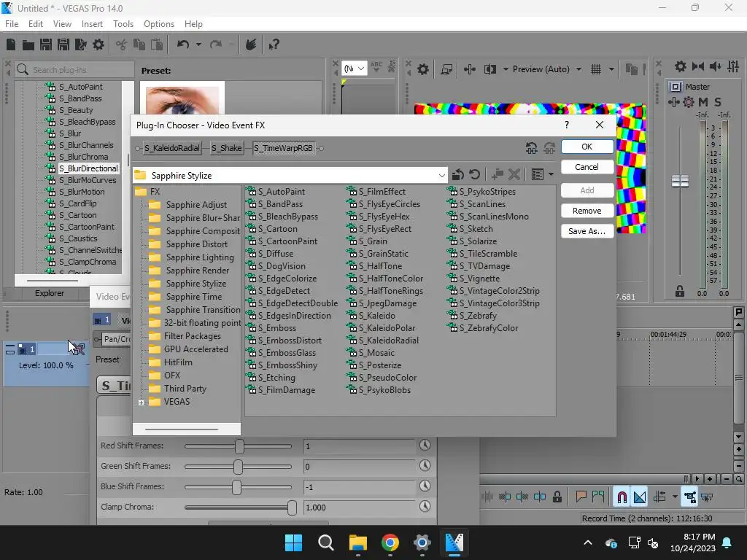Open project properties gear in main toolbar
Screen dimensions: 747x560
tap(98, 44)
